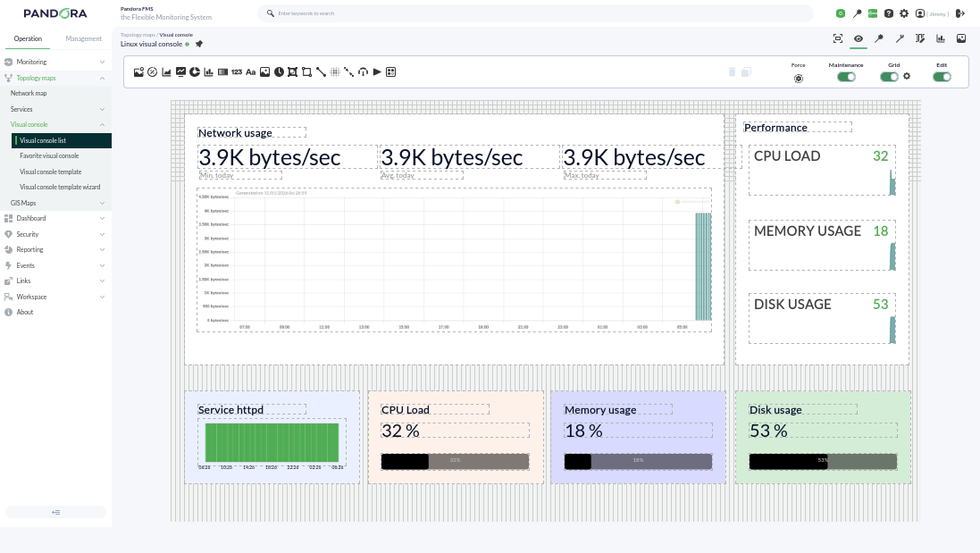980x553 pixels.
Task: Turn off the Grid toggle
Action: click(x=889, y=77)
